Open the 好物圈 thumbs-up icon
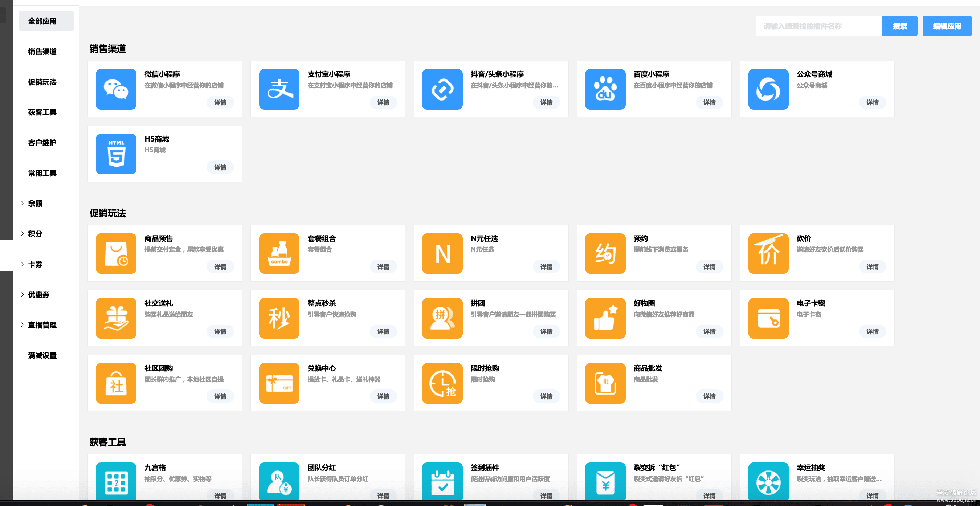The image size is (980, 506). pos(605,318)
